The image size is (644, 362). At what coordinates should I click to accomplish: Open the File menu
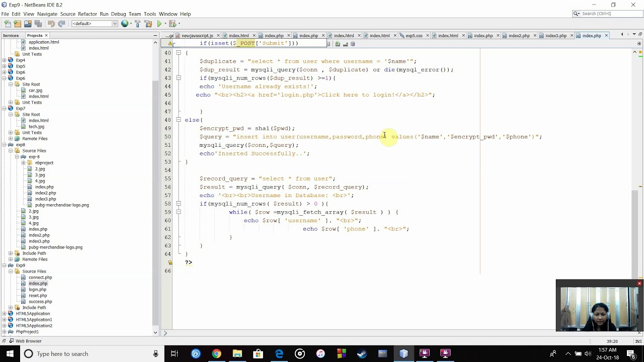pos(5,14)
